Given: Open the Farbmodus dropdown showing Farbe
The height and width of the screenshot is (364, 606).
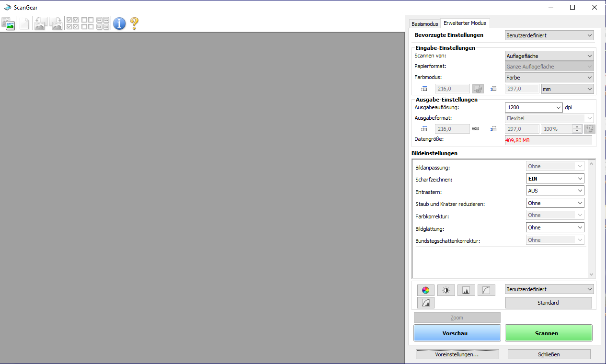Looking at the screenshot, I should pyautogui.click(x=549, y=77).
